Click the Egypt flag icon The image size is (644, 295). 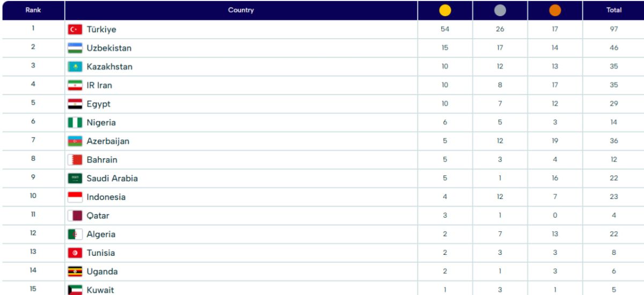click(x=75, y=104)
